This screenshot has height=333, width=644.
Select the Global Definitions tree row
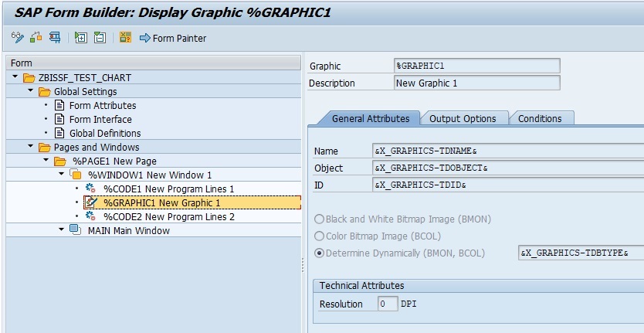[154, 133]
